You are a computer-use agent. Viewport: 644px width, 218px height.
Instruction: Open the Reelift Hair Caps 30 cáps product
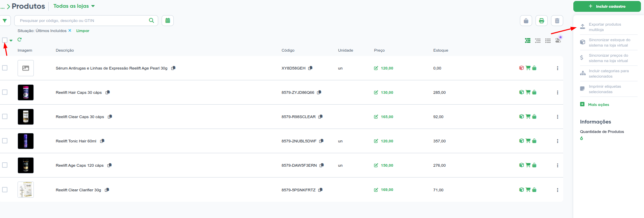[79, 92]
